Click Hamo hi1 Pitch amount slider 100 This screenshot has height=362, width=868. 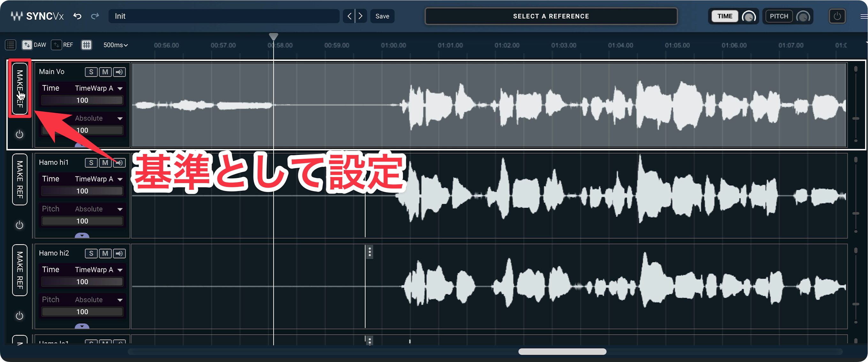tap(82, 221)
